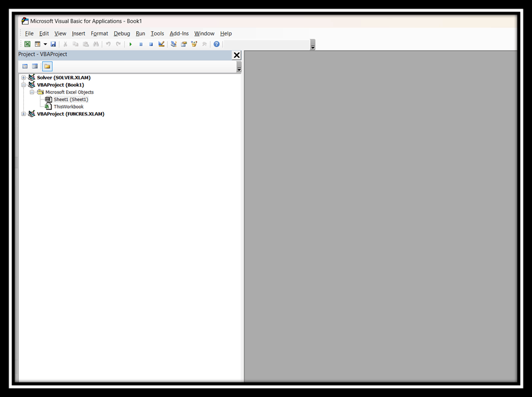Click the View Object icon in Project pane
The height and width of the screenshot is (397, 532).
point(35,66)
